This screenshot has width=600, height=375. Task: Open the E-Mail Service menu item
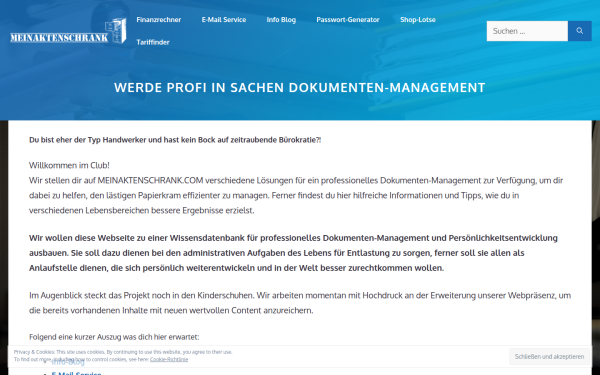tap(224, 20)
